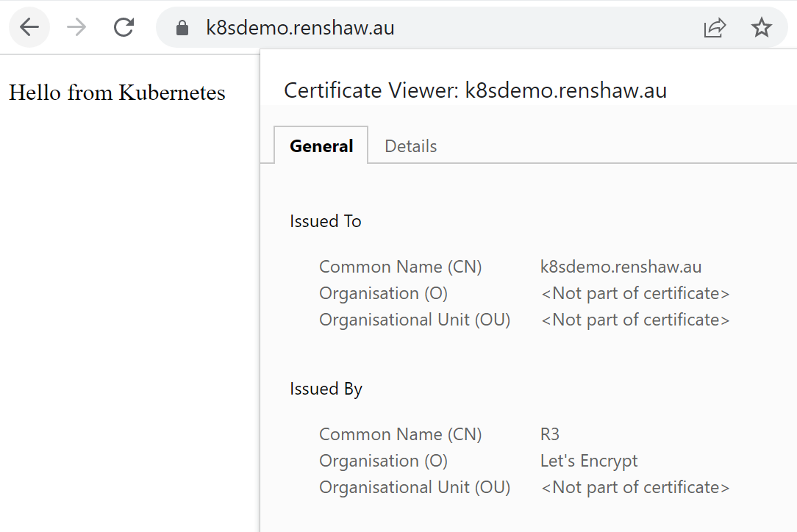This screenshot has height=532, width=797.
Task: Click the 'Hello from Kubernetes' page text
Action: pos(117,93)
